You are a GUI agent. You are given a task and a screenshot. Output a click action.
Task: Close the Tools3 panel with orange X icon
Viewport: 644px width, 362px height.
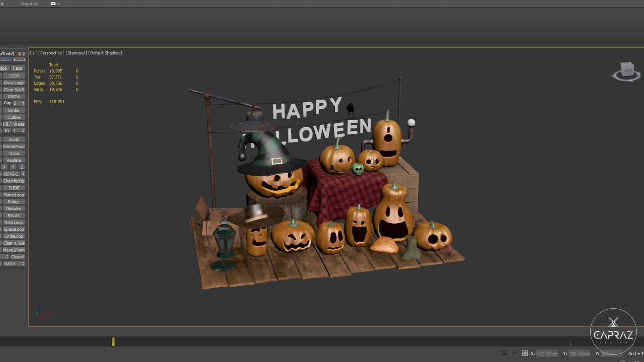(x=19, y=54)
